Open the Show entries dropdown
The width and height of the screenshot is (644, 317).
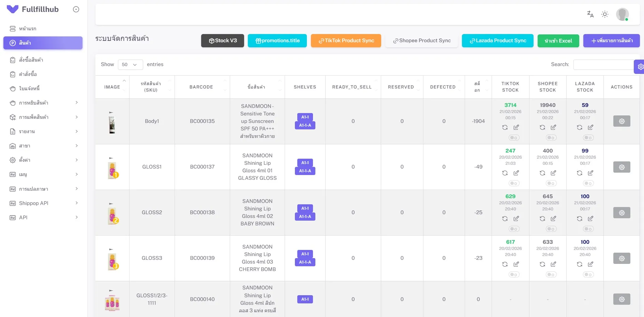tap(130, 65)
